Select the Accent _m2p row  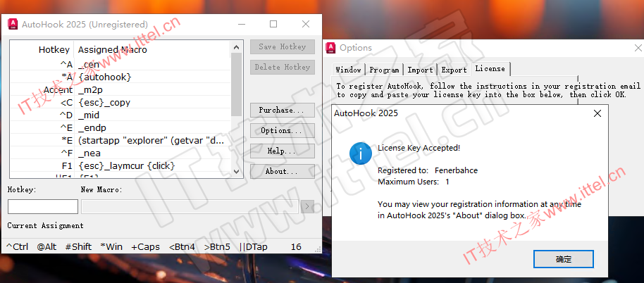click(120, 89)
